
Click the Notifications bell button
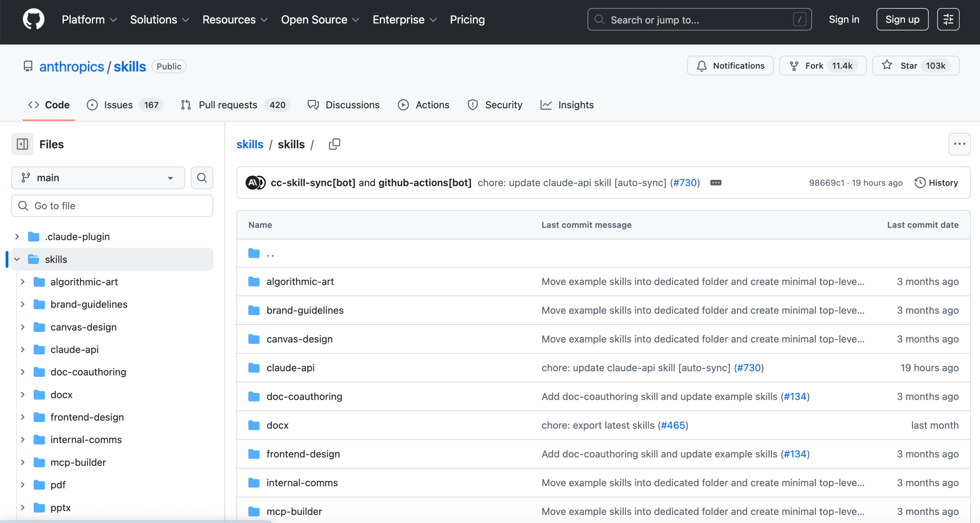click(x=730, y=66)
